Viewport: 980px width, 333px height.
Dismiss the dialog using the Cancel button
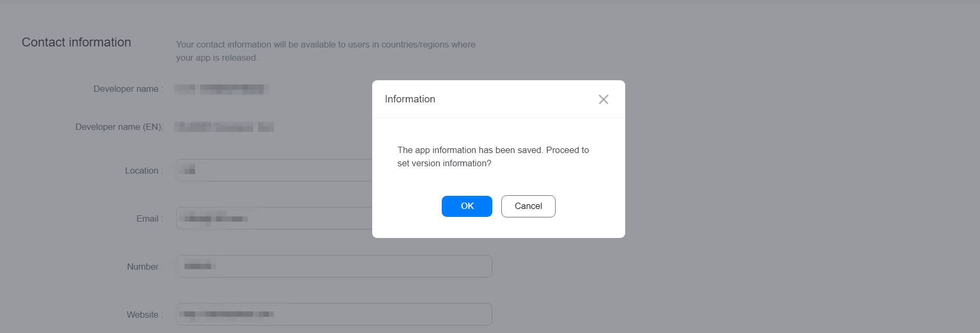pyautogui.click(x=528, y=206)
